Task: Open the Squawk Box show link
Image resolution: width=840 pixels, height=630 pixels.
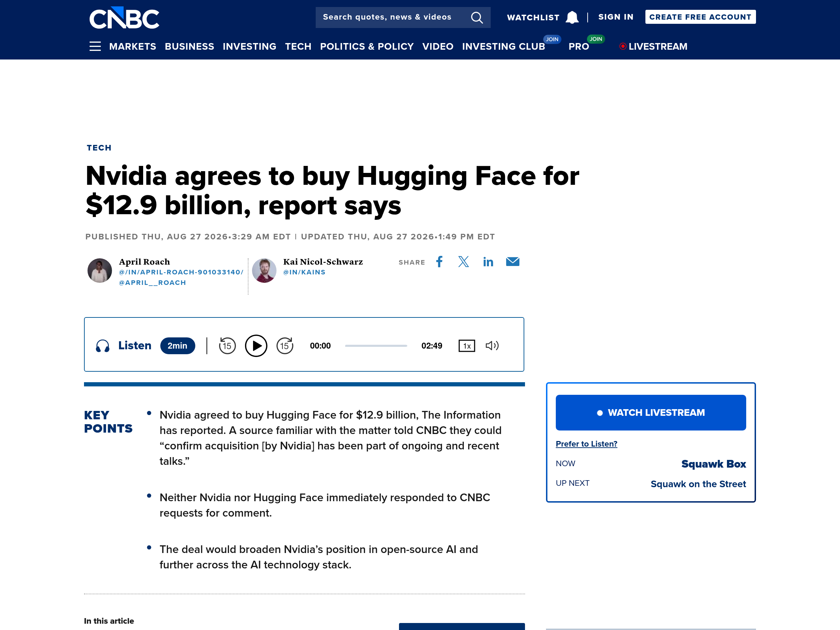Action: point(713,464)
